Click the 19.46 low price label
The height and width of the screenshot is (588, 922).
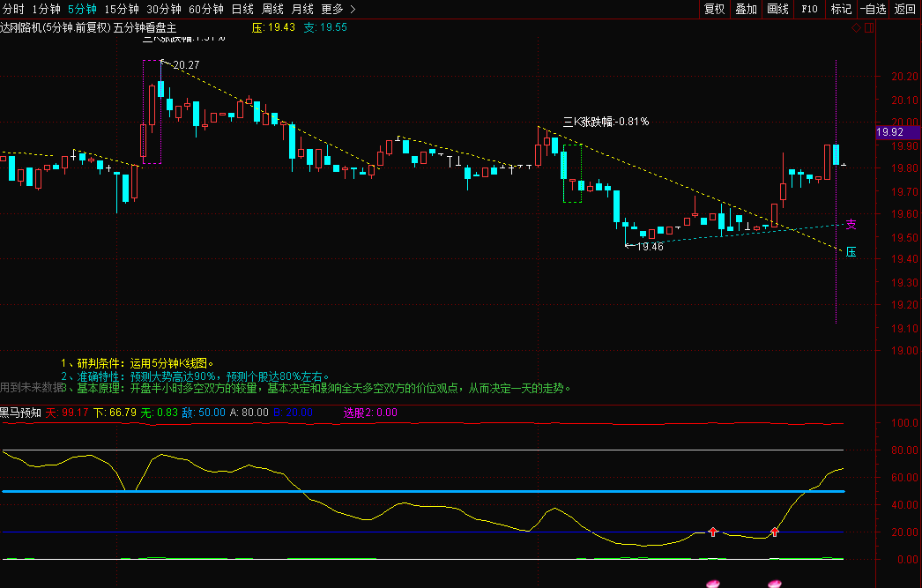650,246
